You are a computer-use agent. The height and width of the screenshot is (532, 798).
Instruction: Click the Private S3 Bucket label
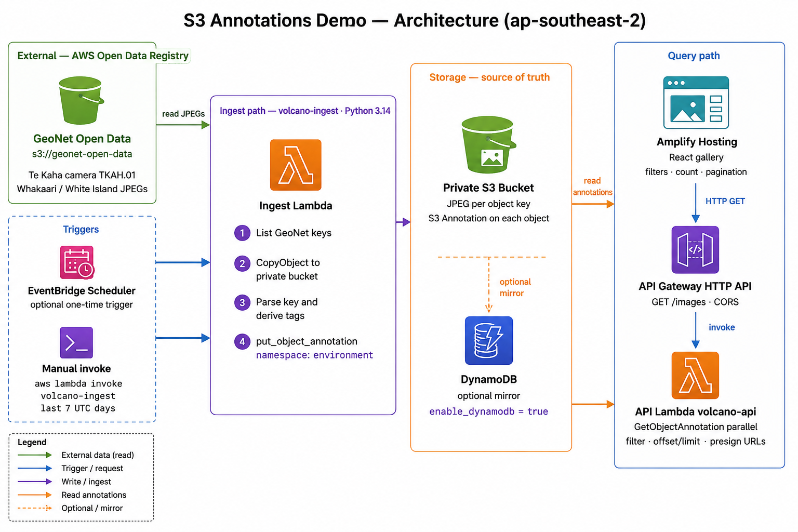click(x=488, y=188)
